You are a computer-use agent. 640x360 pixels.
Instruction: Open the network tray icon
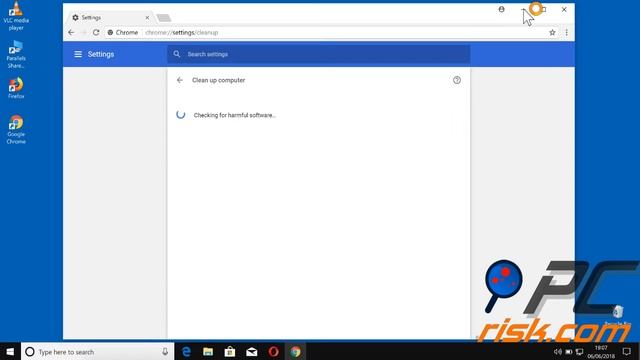(580, 351)
